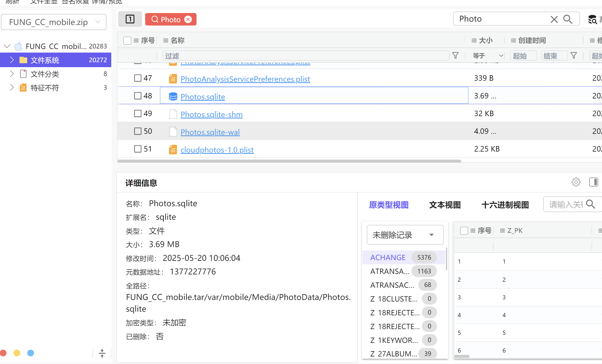Open the cloudphotos-1.0.plist link
602x364 pixels.
pos(217,150)
